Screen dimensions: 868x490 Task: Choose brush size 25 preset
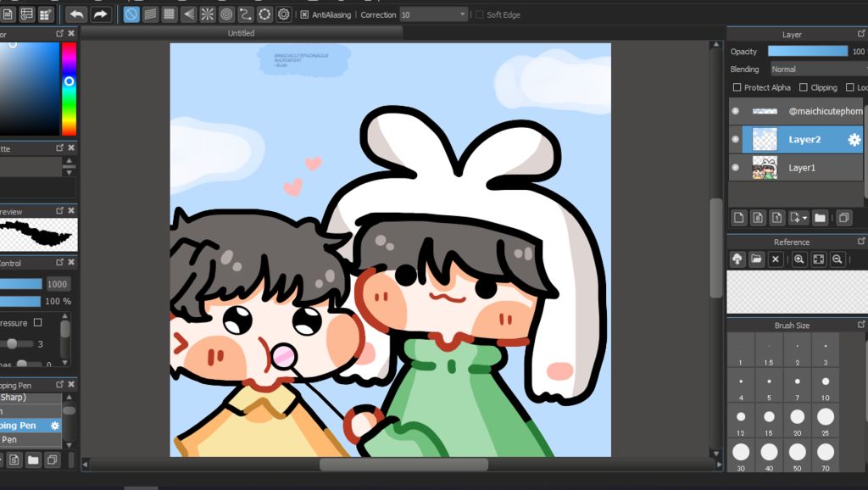pos(826,420)
